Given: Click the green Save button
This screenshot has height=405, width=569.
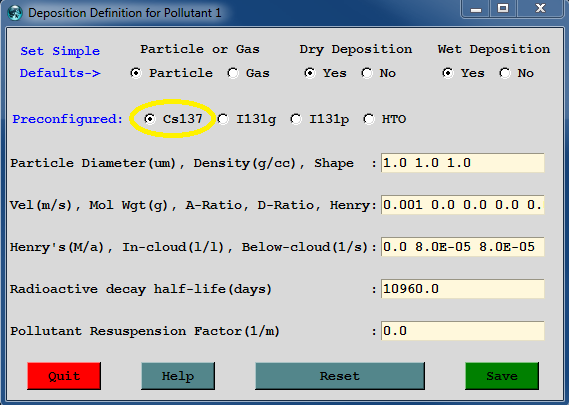Looking at the screenshot, I should [x=502, y=376].
